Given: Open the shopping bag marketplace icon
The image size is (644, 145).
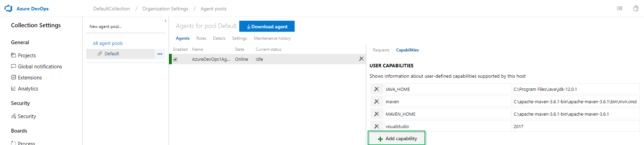Looking at the screenshot, I should click(x=636, y=9).
